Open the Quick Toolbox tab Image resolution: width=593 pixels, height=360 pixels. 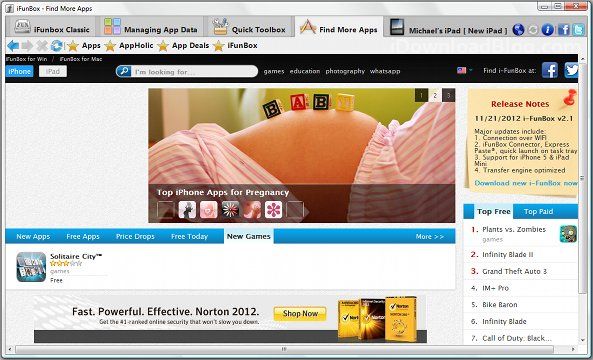click(249, 27)
